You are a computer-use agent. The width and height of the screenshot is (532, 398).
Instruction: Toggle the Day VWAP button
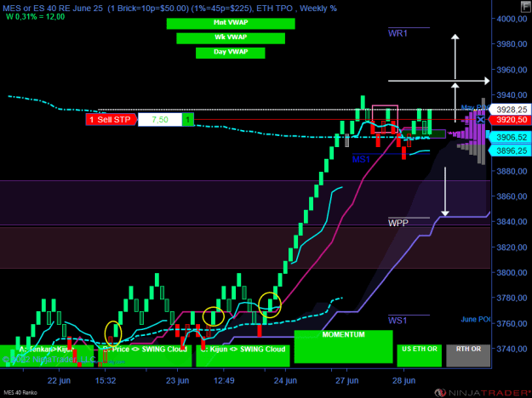tap(231, 53)
